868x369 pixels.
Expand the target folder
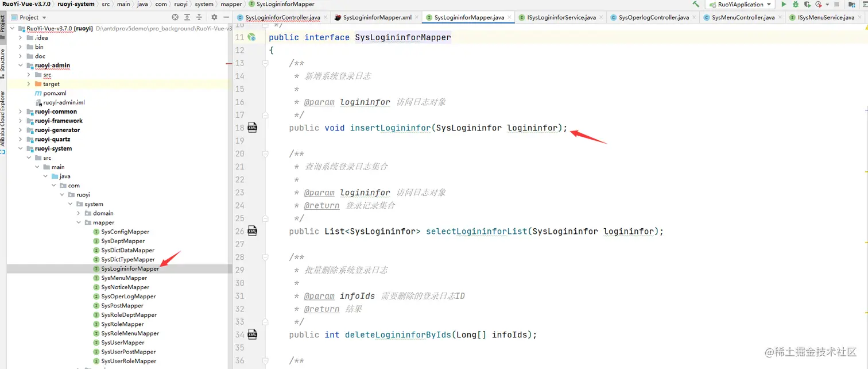(x=29, y=84)
